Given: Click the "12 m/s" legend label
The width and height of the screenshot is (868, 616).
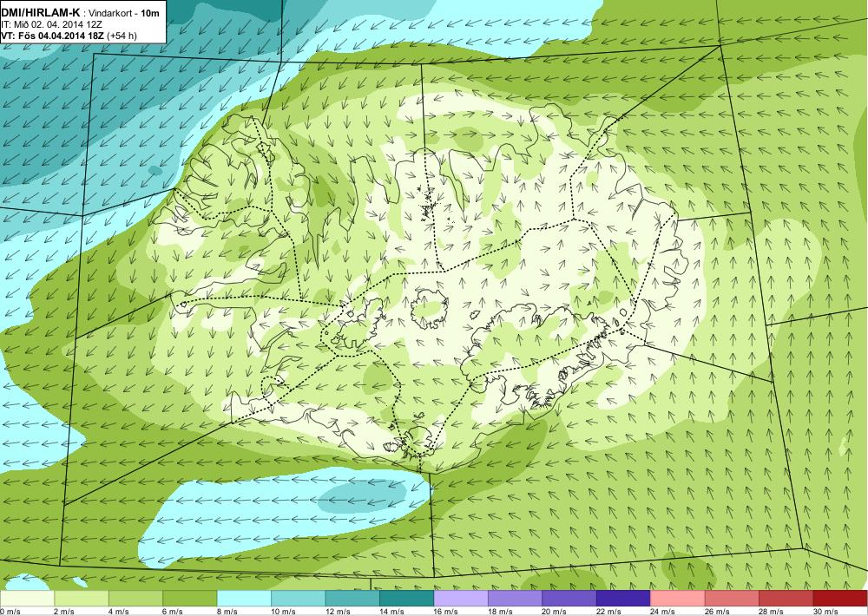Looking at the screenshot, I should pyautogui.click(x=338, y=611).
